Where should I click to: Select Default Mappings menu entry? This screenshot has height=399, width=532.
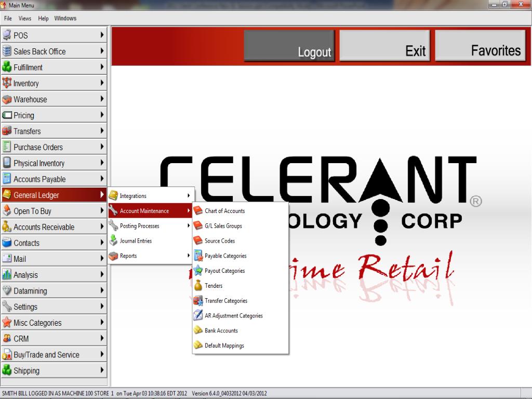tap(240, 345)
